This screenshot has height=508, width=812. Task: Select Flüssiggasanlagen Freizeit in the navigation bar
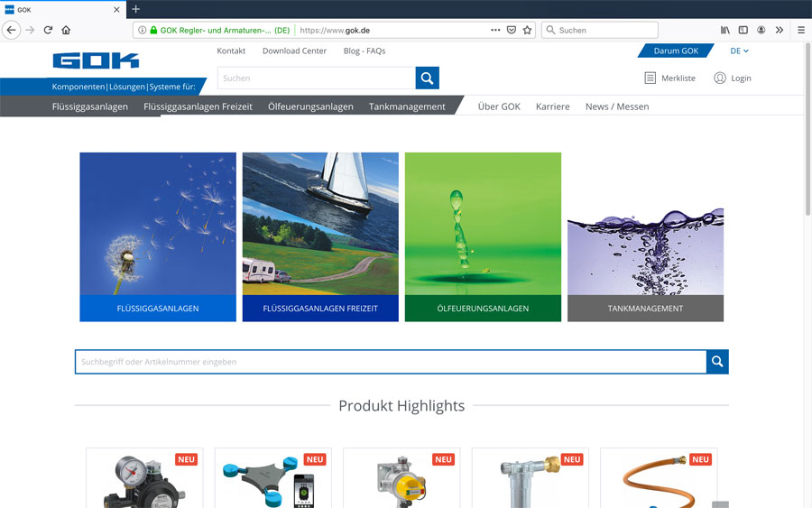(x=198, y=106)
